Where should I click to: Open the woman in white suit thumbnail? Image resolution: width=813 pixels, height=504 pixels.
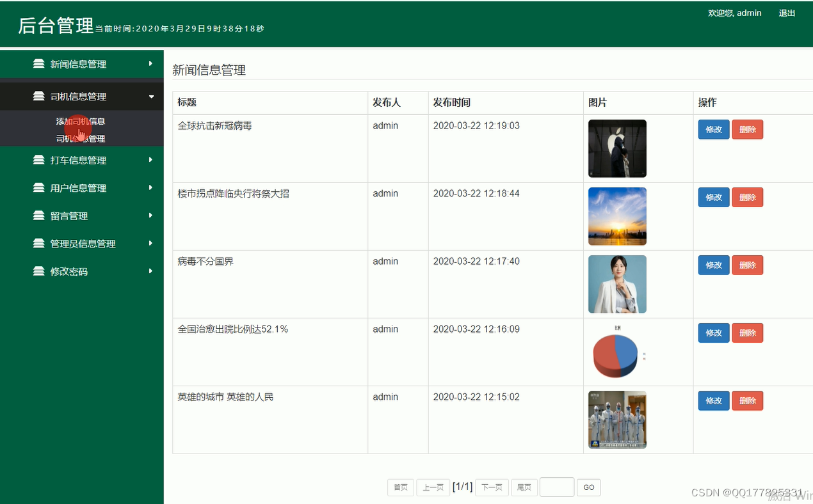[x=617, y=284]
